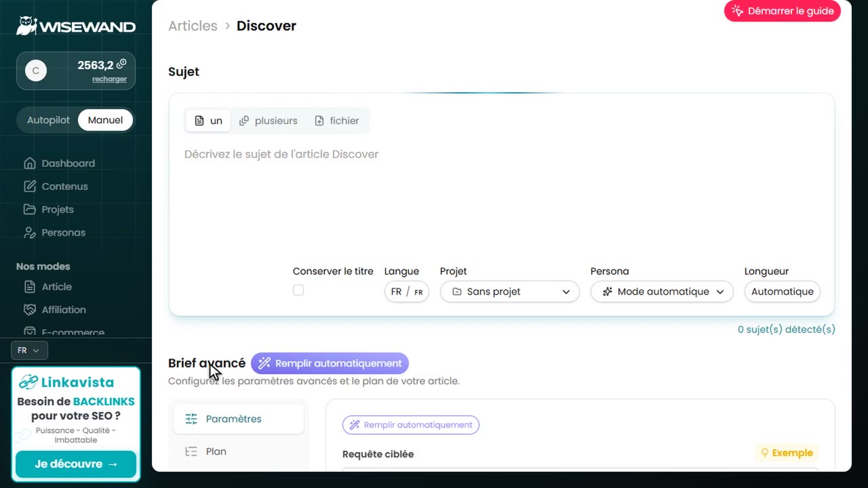Switch to Autopilot mode

(48, 120)
